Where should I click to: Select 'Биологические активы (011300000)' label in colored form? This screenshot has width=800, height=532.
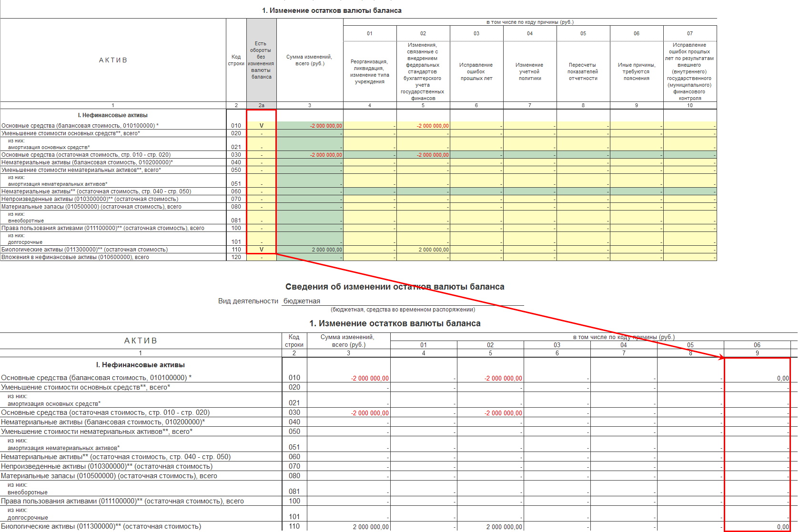point(84,250)
